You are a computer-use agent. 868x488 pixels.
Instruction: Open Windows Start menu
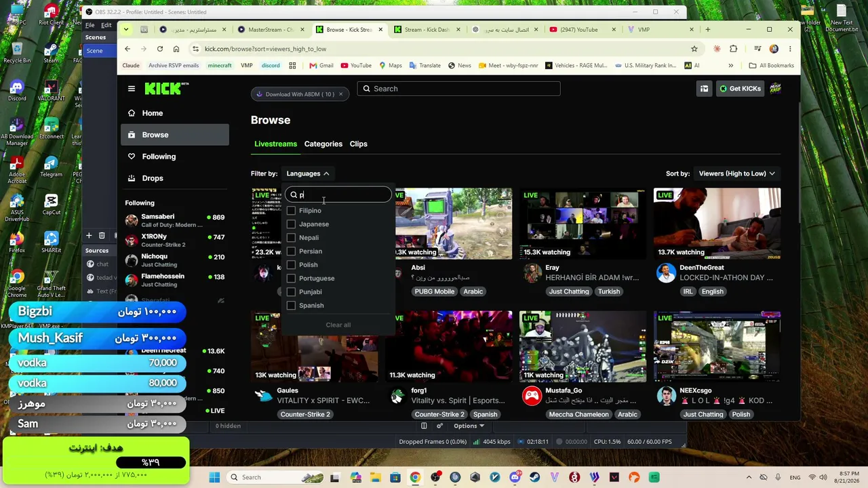pos(214,477)
